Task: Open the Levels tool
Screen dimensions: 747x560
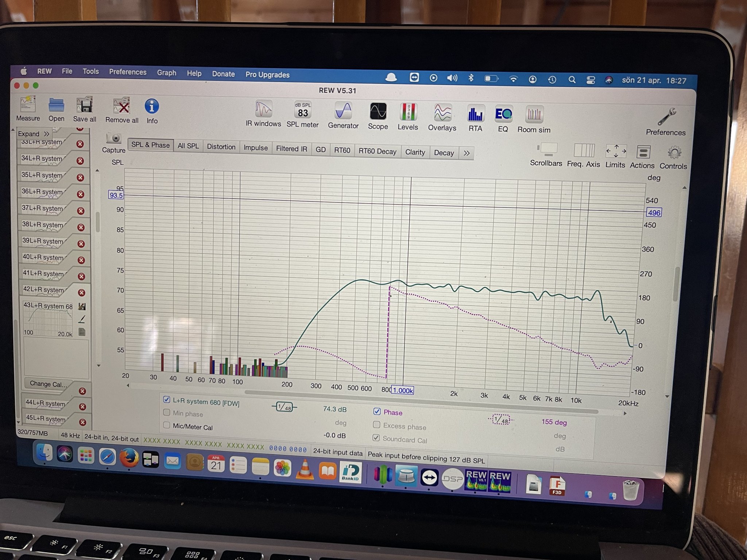Action: (x=408, y=117)
